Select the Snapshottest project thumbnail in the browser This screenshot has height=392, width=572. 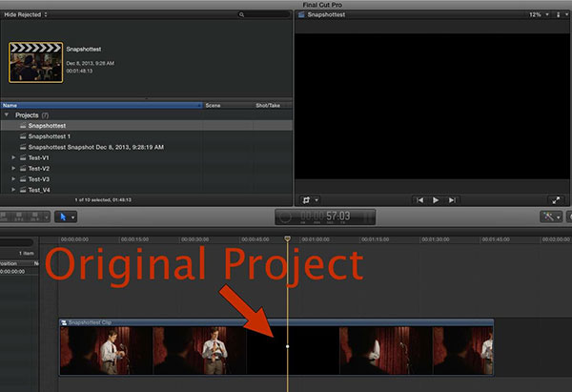pos(36,62)
